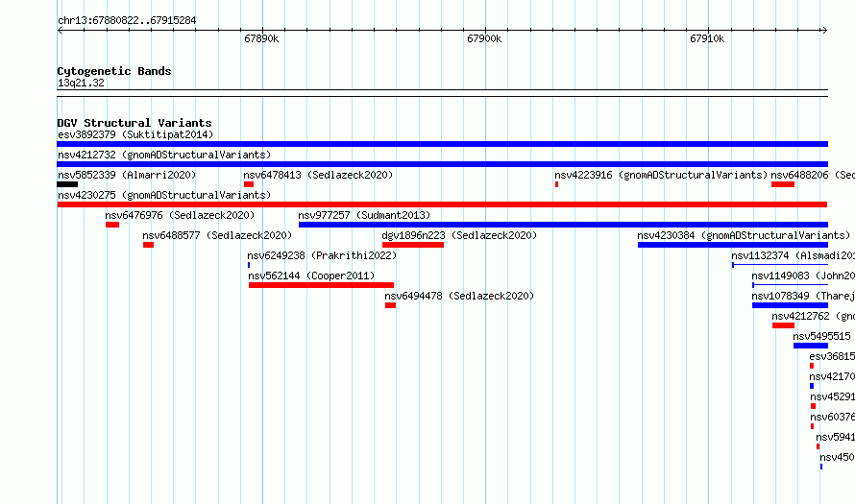Open the nsv6476976 (Sedlazeck2020) label
This screenshot has width=855, height=504.
180,215
